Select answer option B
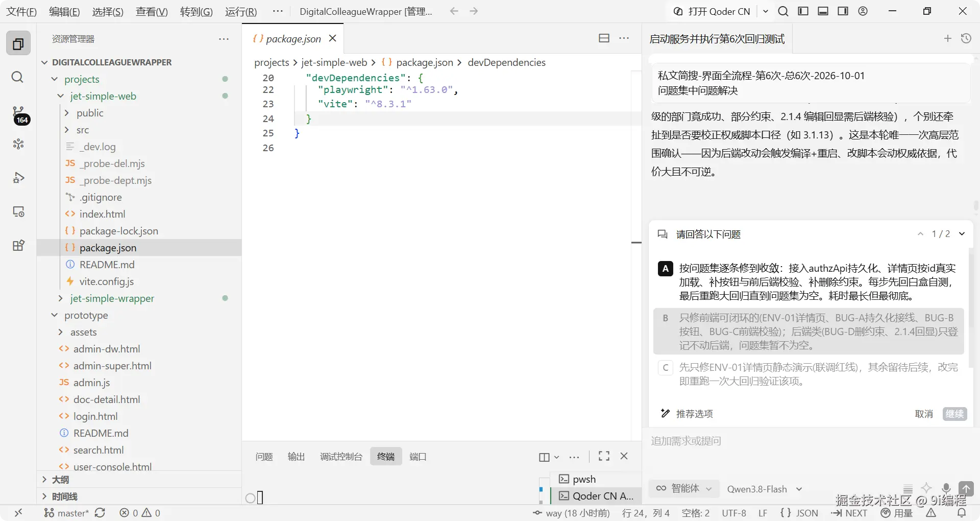The width and height of the screenshot is (980, 521). [808, 331]
